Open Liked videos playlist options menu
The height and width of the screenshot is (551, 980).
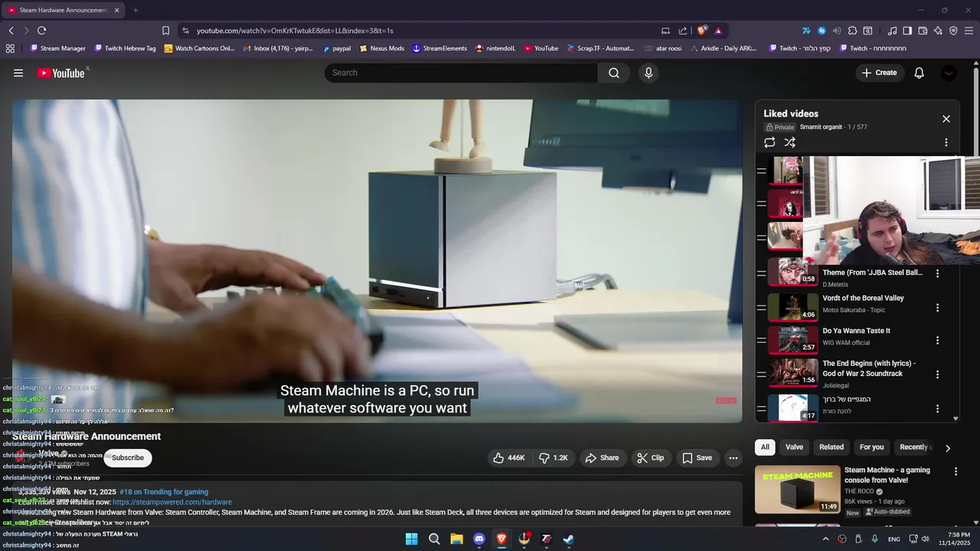tap(946, 142)
